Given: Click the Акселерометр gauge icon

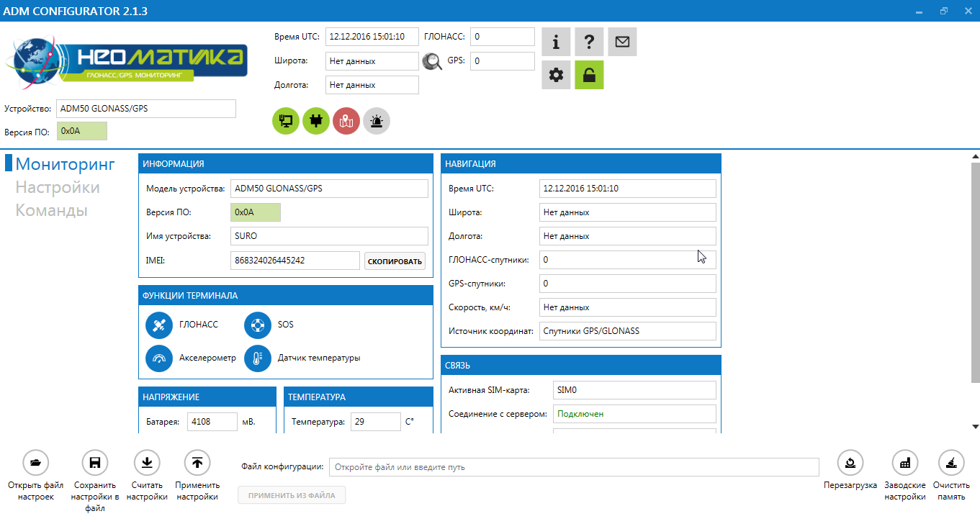Looking at the screenshot, I should (159, 358).
